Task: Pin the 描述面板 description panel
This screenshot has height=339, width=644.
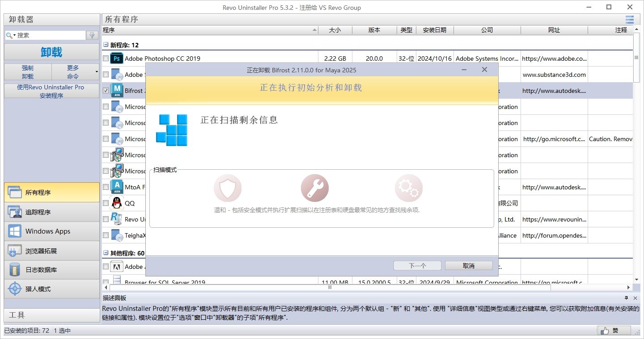Action: coord(627,298)
